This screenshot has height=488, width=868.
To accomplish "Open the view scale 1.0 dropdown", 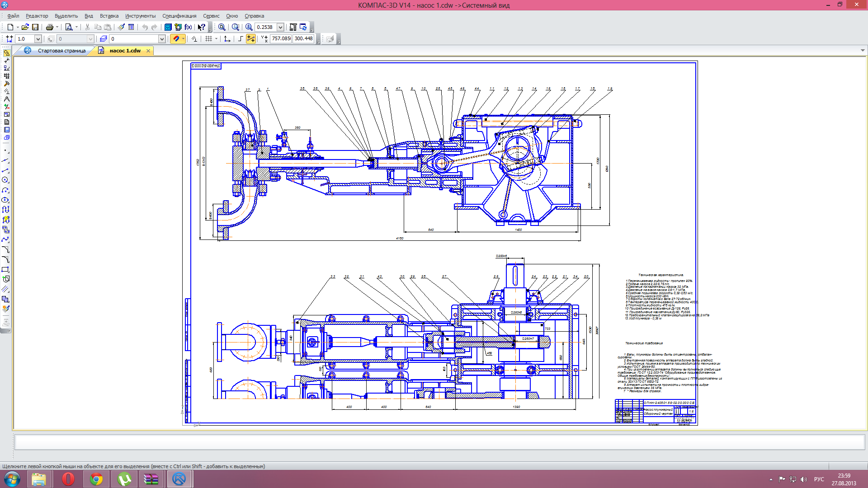I will [x=38, y=39].
